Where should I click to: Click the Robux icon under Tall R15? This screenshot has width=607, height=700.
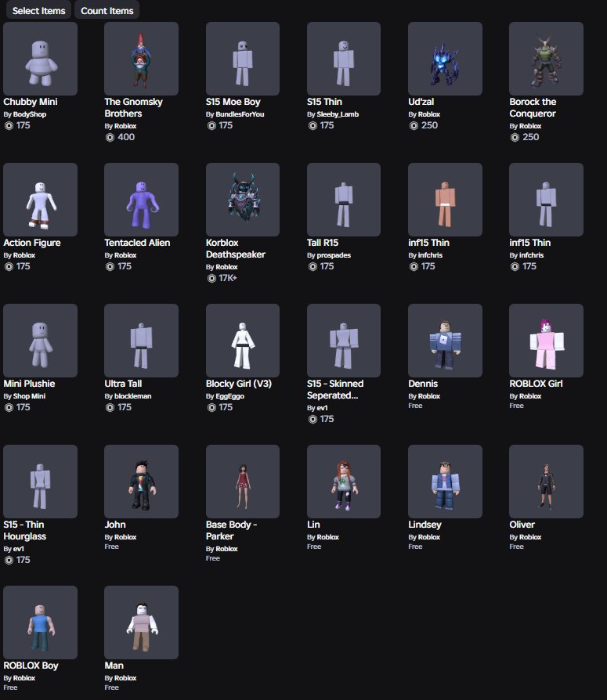313,266
